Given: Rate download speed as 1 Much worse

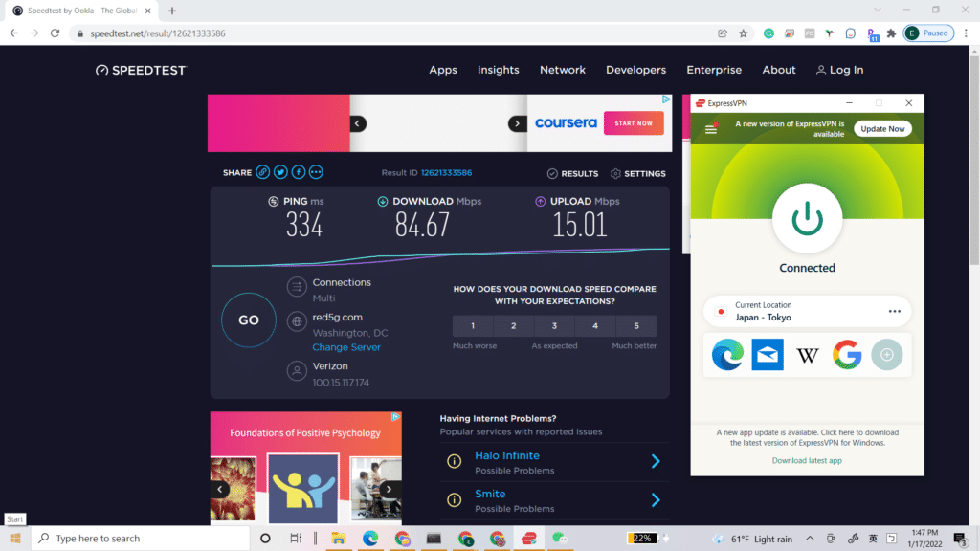Looking at the screenshot, I should (473, 326).
